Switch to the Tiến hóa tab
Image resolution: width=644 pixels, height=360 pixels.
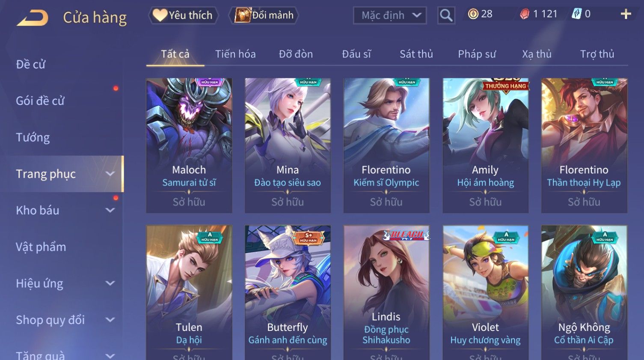pos(235,54)
